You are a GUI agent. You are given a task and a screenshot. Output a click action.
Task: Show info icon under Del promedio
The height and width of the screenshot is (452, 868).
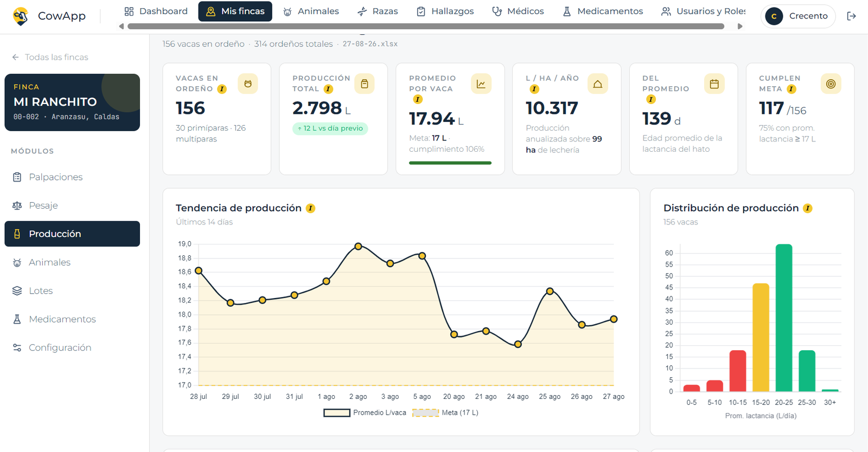[x=651, y=99]
